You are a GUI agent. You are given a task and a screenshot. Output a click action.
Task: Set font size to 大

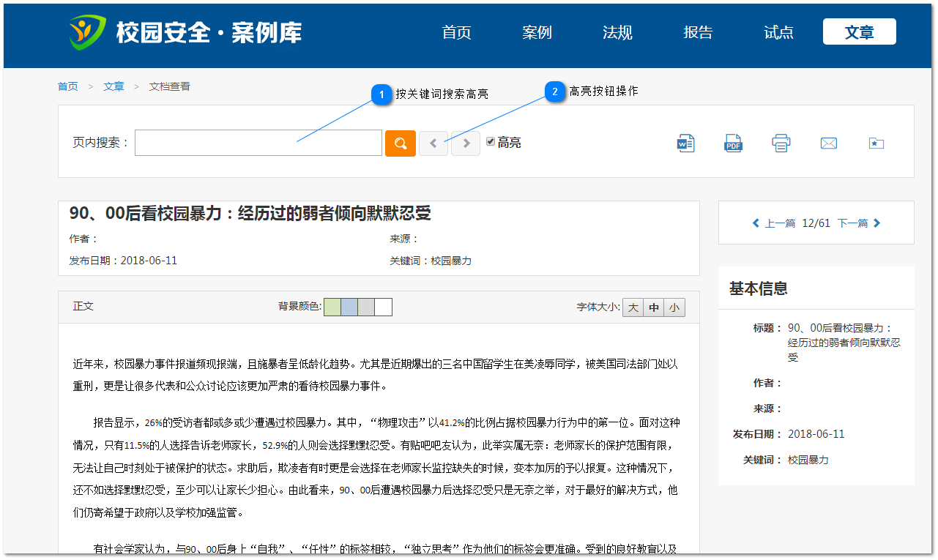pos(633,307)
